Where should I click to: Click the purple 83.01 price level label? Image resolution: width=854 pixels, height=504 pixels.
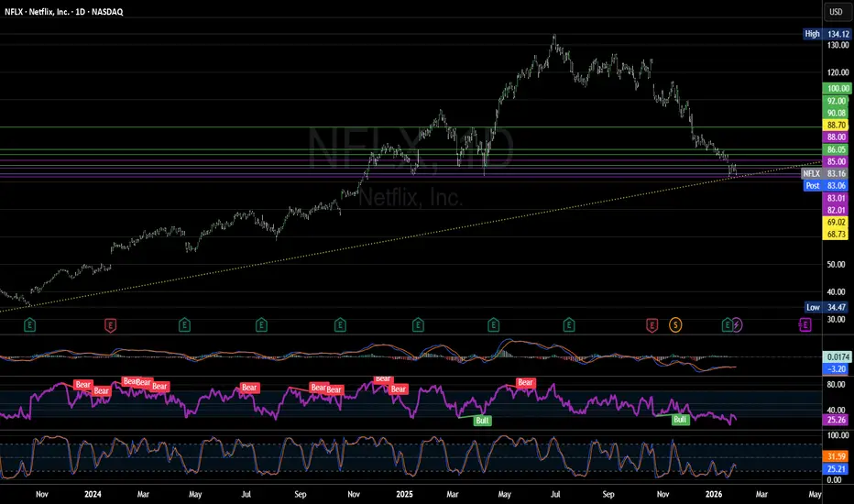pos(837,198)
